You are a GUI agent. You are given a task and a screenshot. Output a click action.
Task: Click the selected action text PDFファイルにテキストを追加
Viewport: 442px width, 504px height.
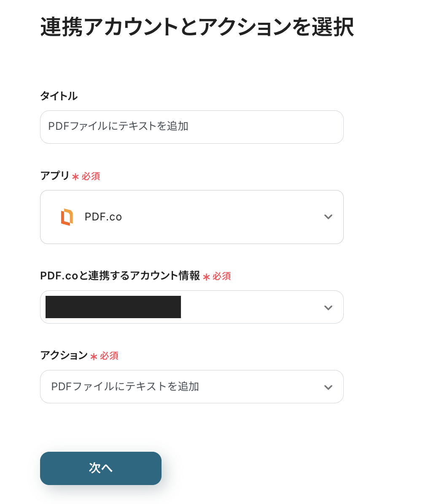(125, 387)
